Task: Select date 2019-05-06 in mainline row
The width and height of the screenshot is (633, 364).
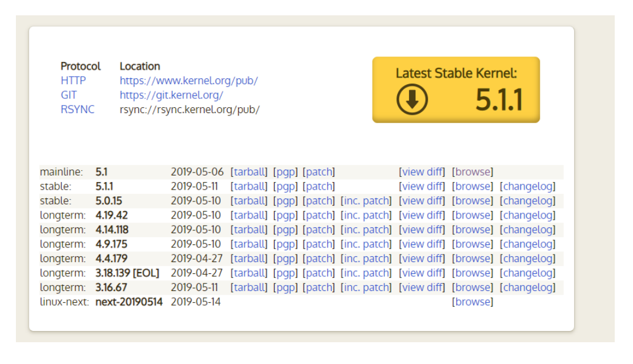Action: point(197,172)
